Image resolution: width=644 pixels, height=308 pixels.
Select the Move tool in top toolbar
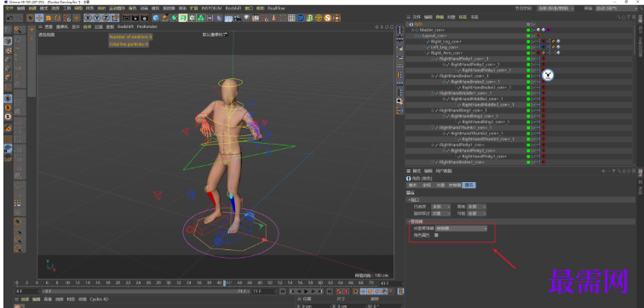(x=39, y=18)
